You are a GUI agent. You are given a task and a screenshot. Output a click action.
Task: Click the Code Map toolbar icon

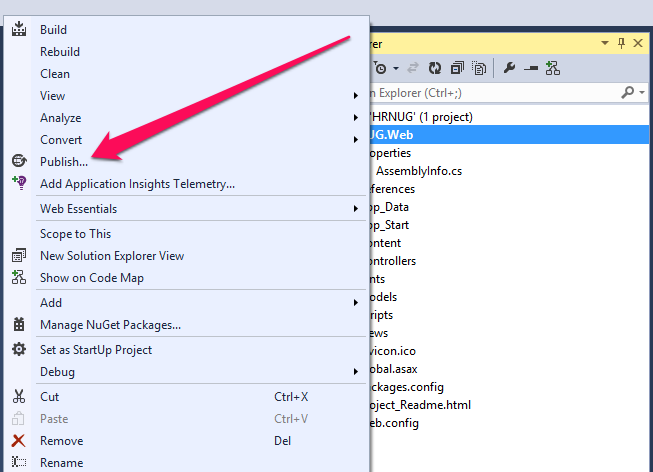coord(553,68)
